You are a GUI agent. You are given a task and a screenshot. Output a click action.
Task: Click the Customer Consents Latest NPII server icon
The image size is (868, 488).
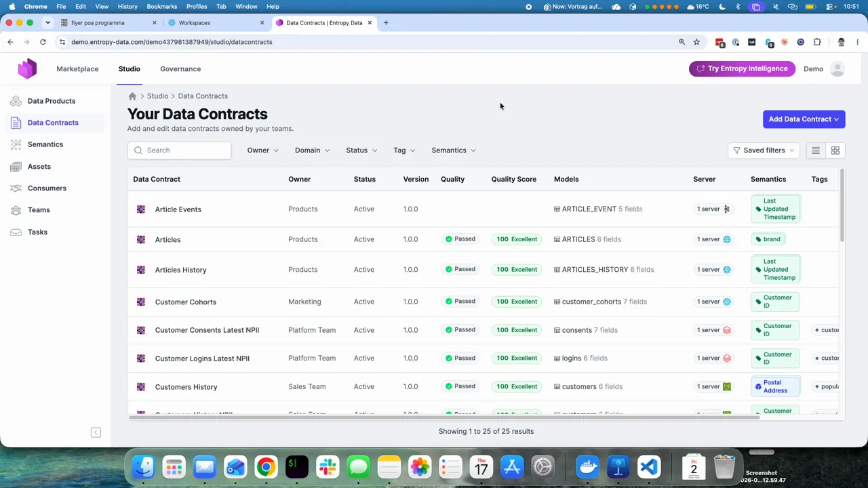727,330
